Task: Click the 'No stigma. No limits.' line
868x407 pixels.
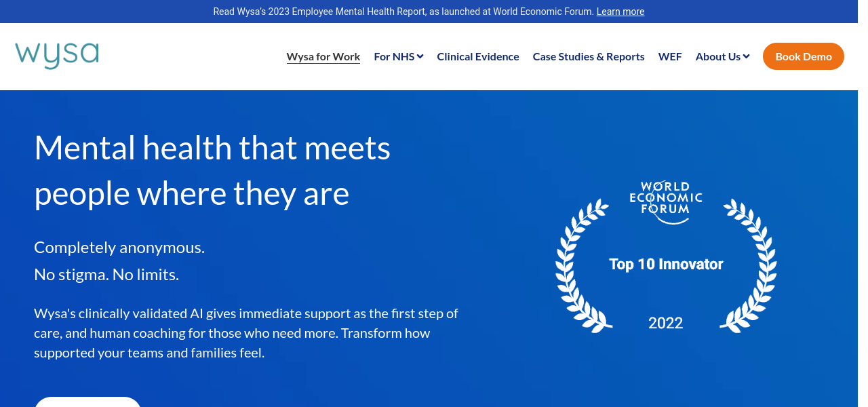Action: click(x=106, y=275)
